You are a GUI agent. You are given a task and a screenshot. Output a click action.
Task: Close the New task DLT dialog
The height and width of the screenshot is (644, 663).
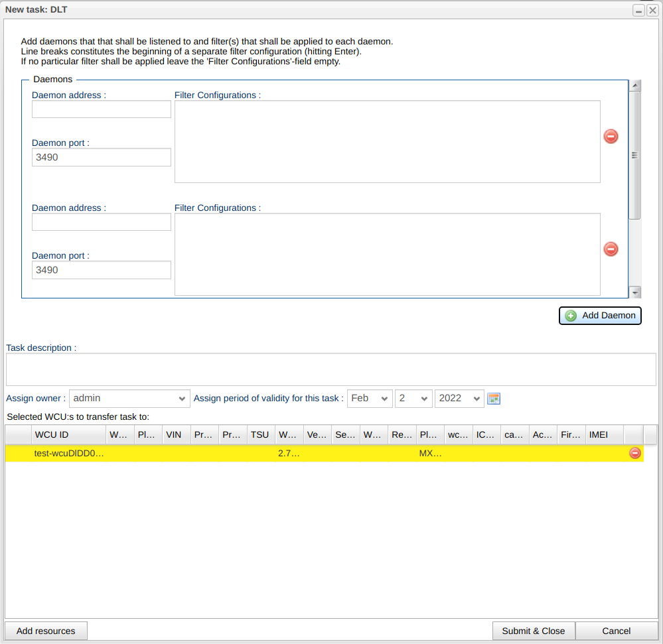coord(652,11)
